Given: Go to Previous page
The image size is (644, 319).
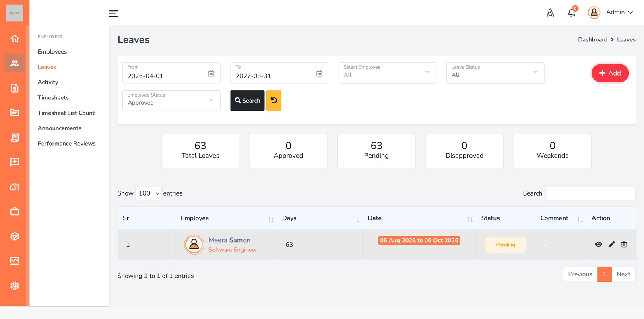Looking at the screenshot, I should click(x=580, y=274).
